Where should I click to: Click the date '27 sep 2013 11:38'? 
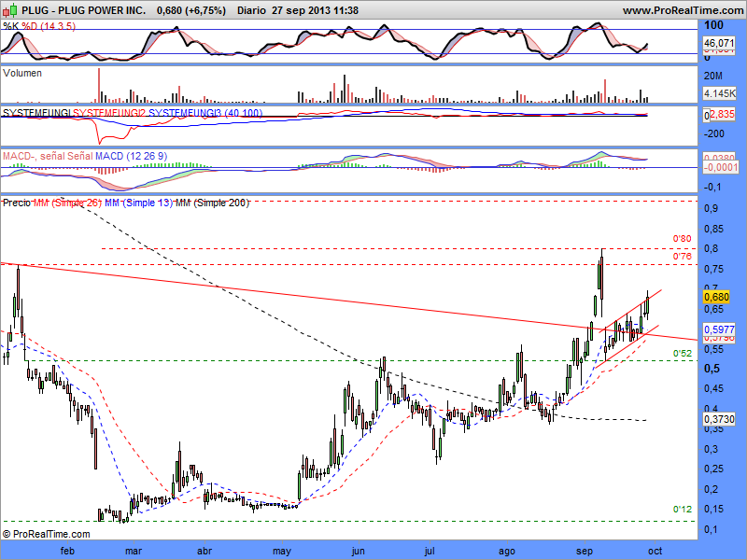(315, 10)
